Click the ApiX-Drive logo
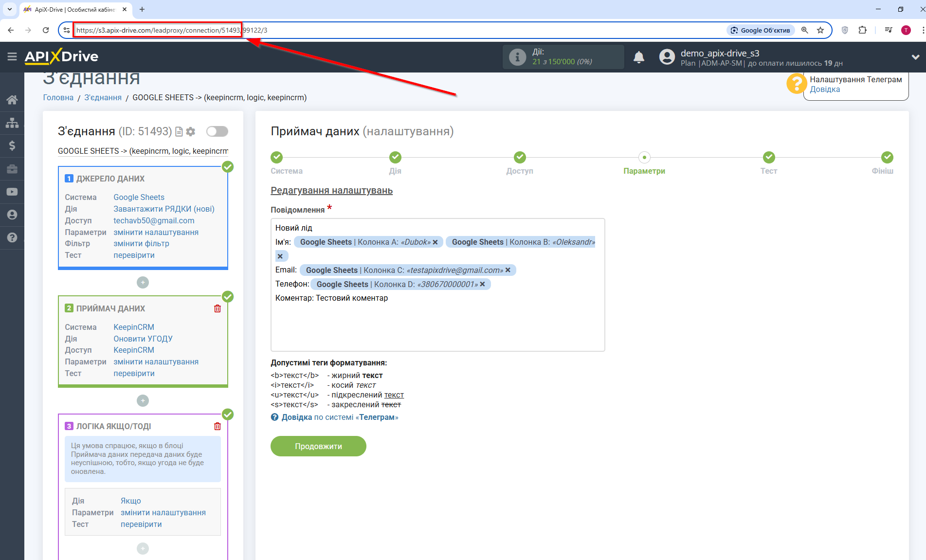The width and height of the screenshot is (926, 560). pyautogui.click(x=62, y=56)
